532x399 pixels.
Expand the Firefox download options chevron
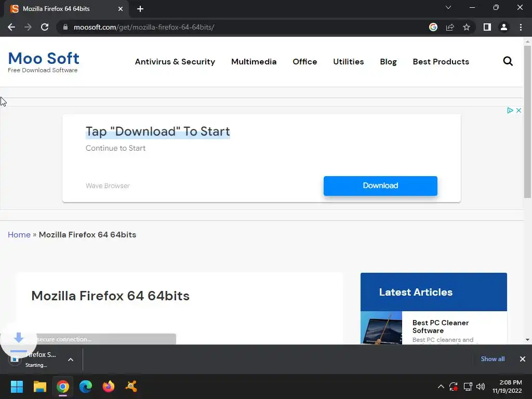point(71,360)
